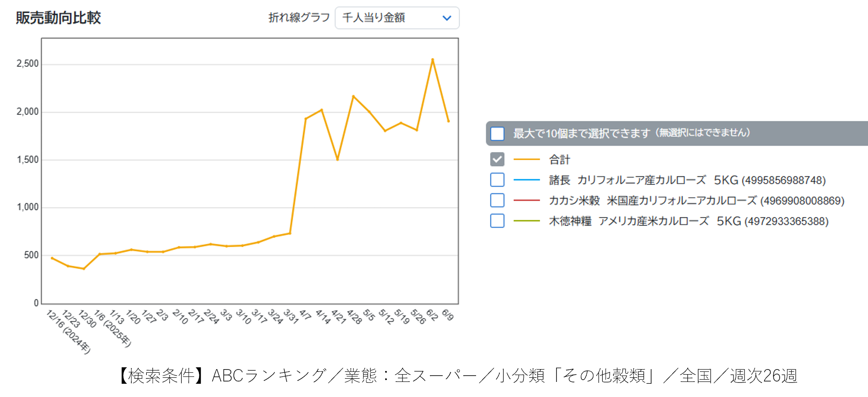Click 木徳神糧 アメリカ産米カルローズ 5KG label
Screen dimensions: 868x397
pos(689,221)
